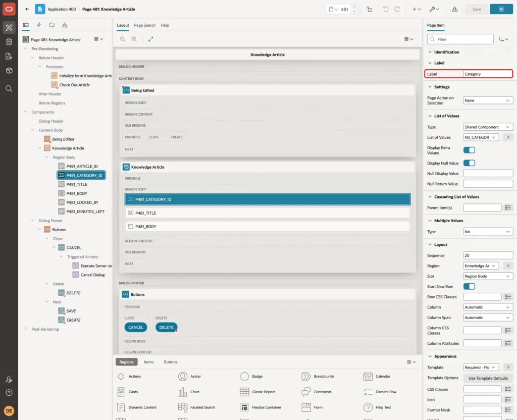Click the Label input field
The width and height of the screenshot is (517, 420).
[488, 74]
